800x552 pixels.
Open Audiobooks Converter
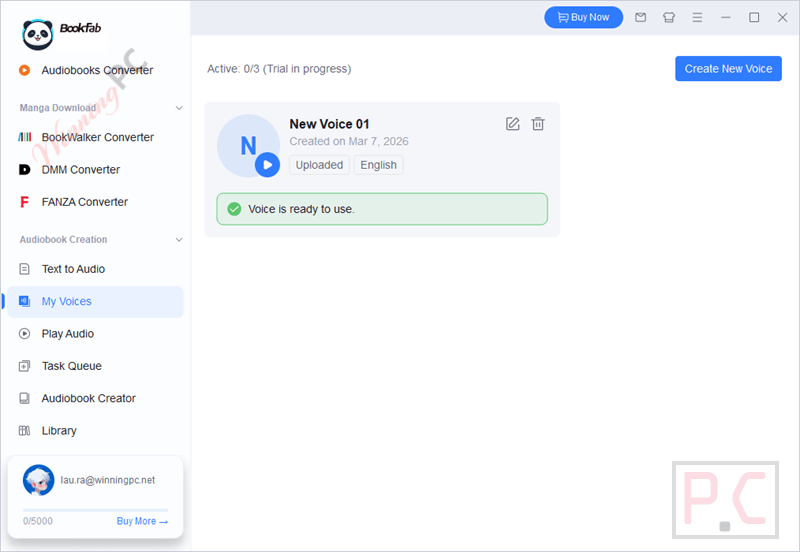[96, 70]
